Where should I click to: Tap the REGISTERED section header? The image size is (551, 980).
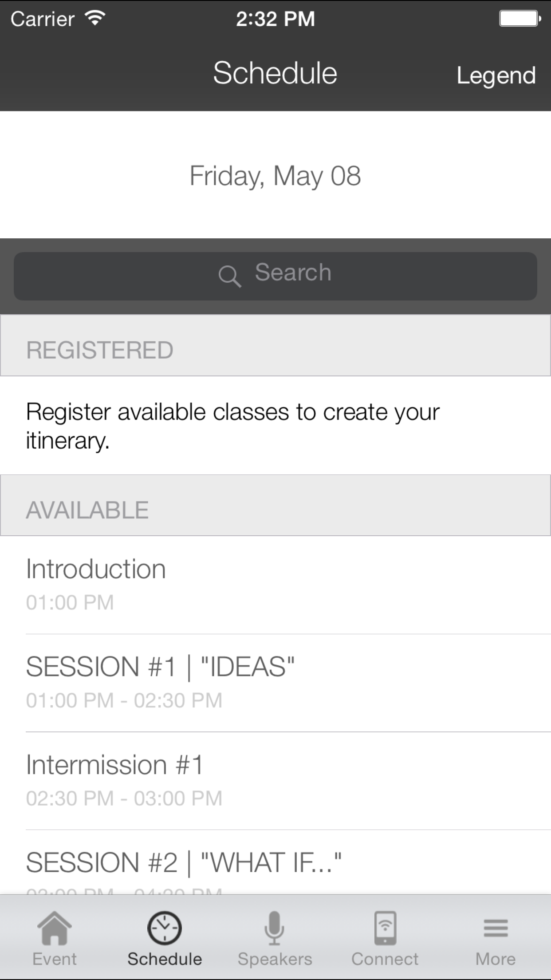[x=275, y=345]
